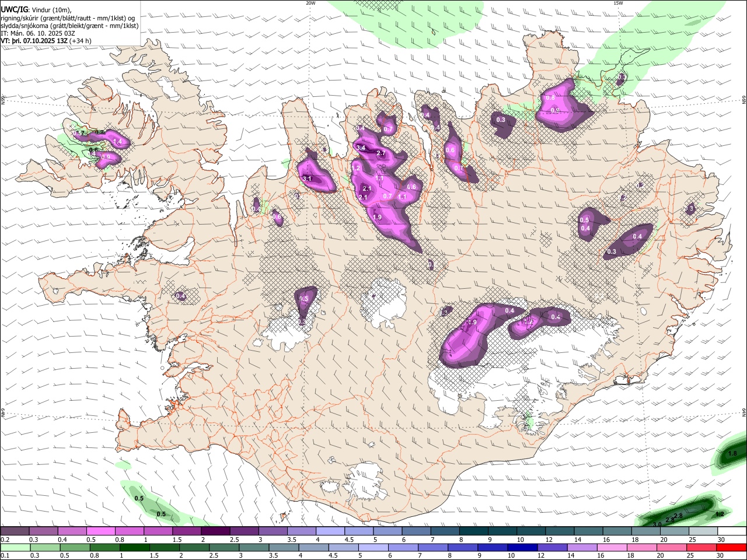The height and width of the screenshot is (560, 747).
Task: Select the upper-row snow swatch starting at 0.2
Action: coord(15,531)
